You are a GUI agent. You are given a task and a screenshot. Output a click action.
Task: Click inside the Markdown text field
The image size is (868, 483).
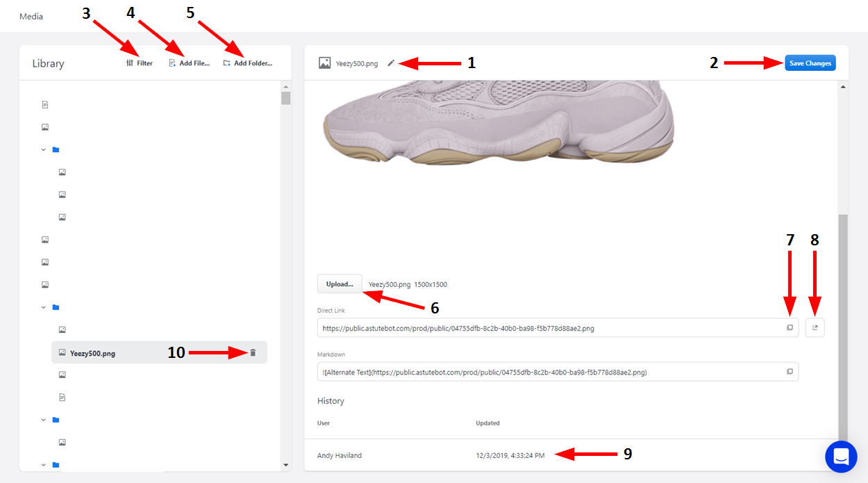549,372
